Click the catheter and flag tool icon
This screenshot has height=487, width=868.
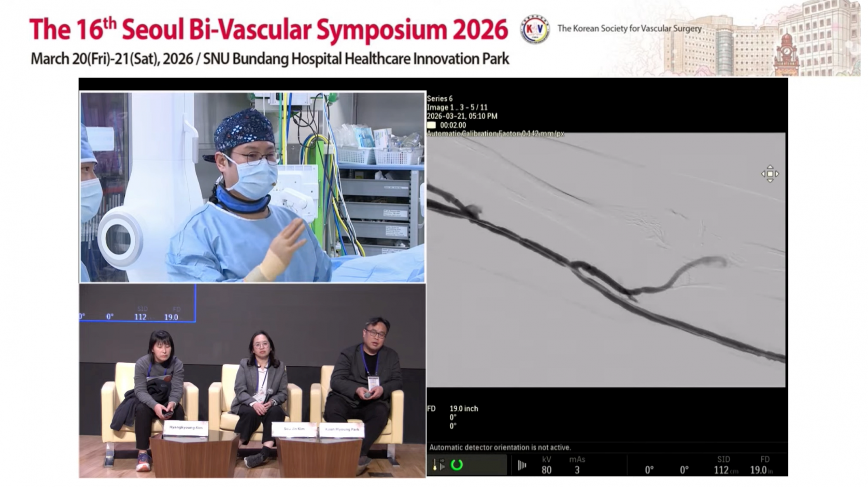[x=439, y=465]
